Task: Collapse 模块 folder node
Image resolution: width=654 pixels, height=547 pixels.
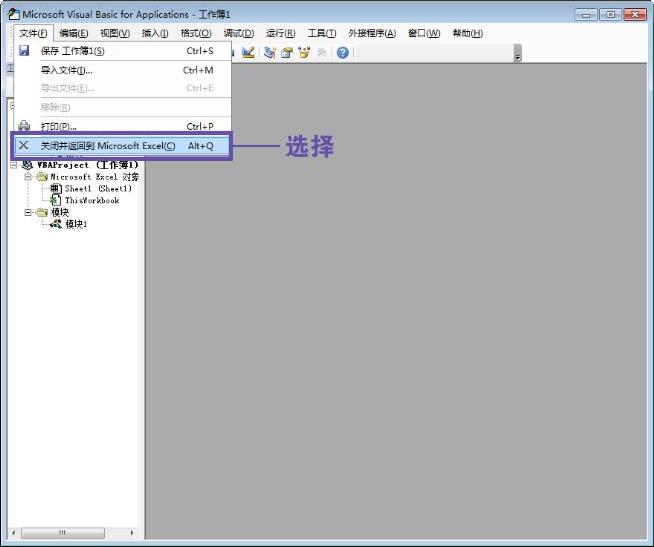Action: (x=28, y=212)
